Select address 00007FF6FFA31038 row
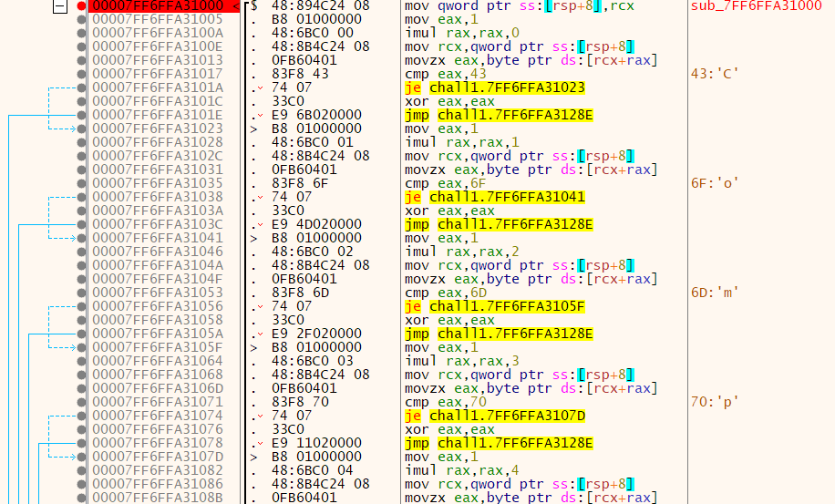This screenshot has width=835, height=504. pos(158,197)
